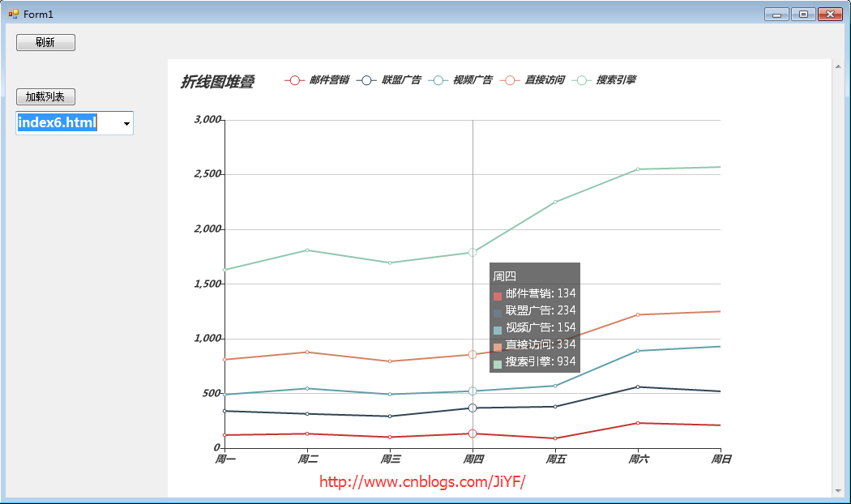The width and height of the screenshot is (851, 504).
Task: Click the 视频广告 data point at 周四
Action: tap(473, 391)
